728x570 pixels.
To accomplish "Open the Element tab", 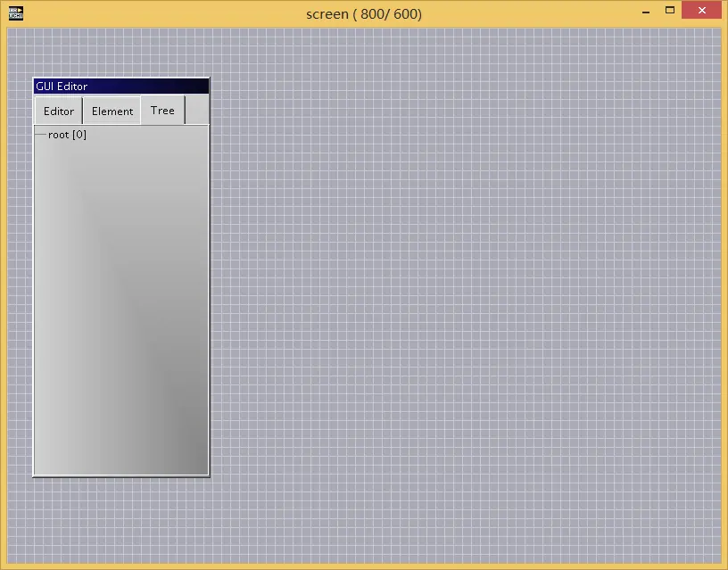I will pyautogui.click(x=112, y=112).
